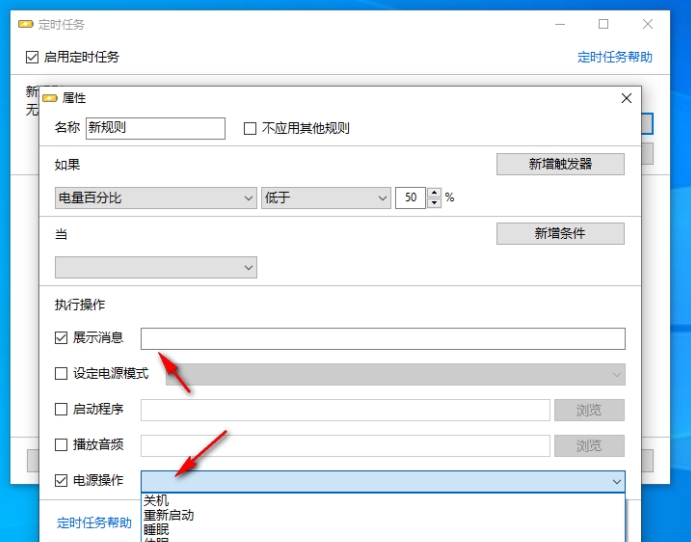Minimize the 定时任务 window

(x=560, y=24)
